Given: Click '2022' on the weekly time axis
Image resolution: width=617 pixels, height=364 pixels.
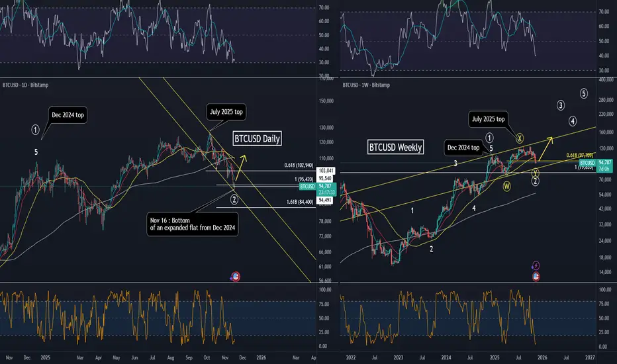Looking at the screenshot, I should [x=351, y=357].
